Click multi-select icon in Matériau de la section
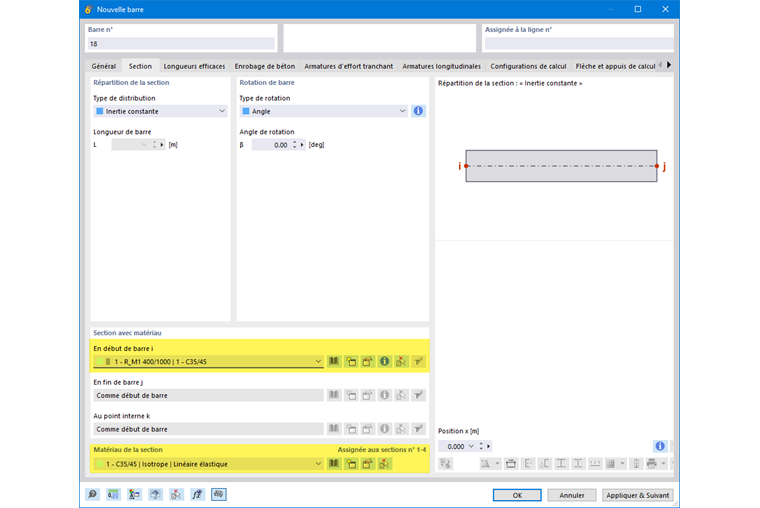Viewport: 760px width, 508px height. (x=384, y=464)
